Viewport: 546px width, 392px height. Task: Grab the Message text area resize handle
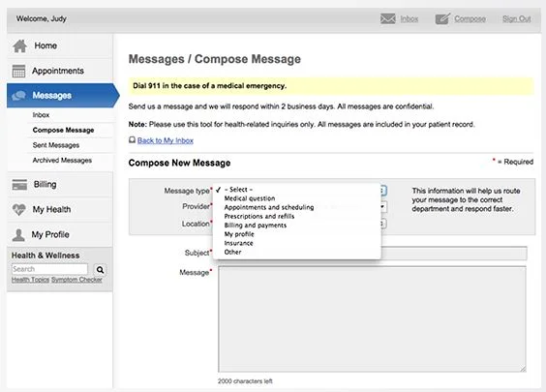[x=523, y=369]
